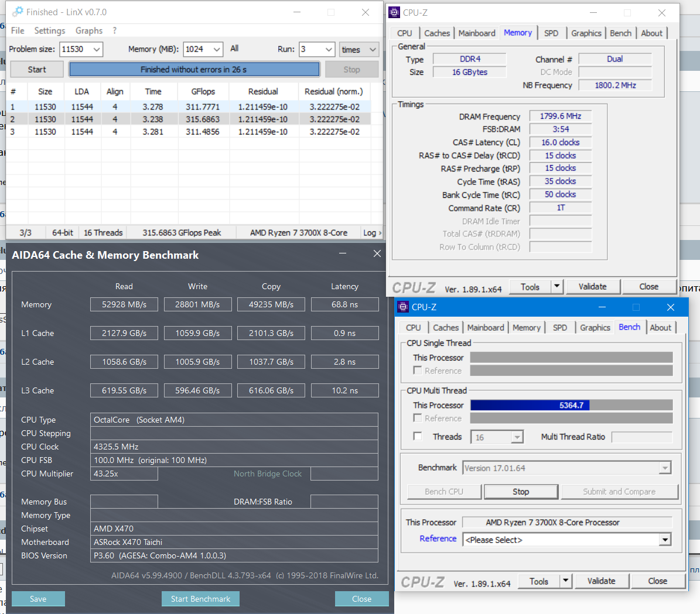Viewport: 700px width, 614px height.
Task: Click the blue Reference link in CPU-Z Bench
Action: [x=438, y=538]
